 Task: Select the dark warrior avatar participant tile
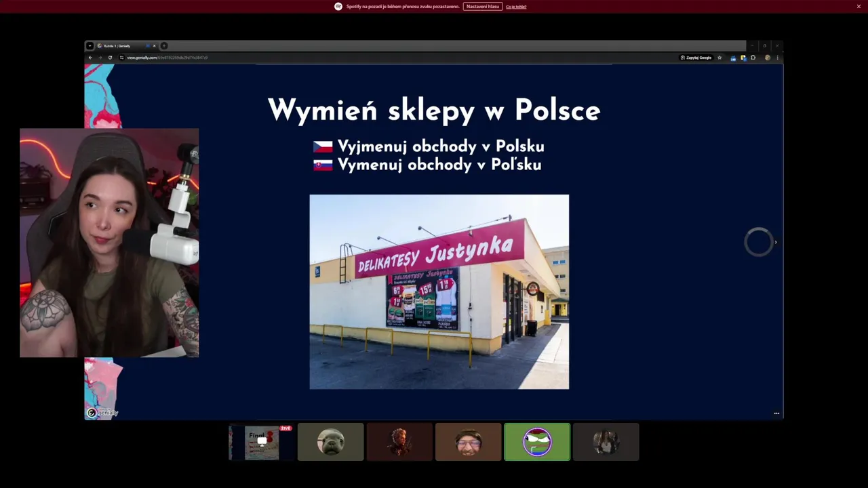click(x=399, y=442)
